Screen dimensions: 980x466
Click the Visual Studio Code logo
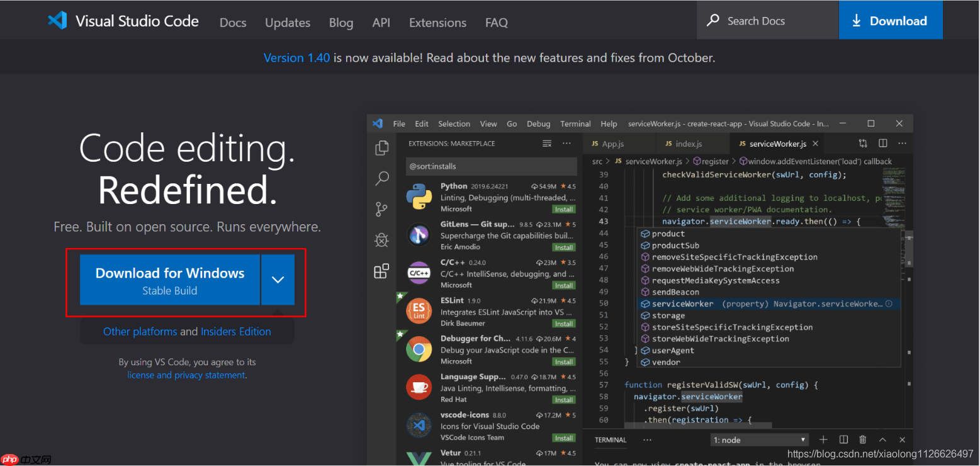click(57, 21)
